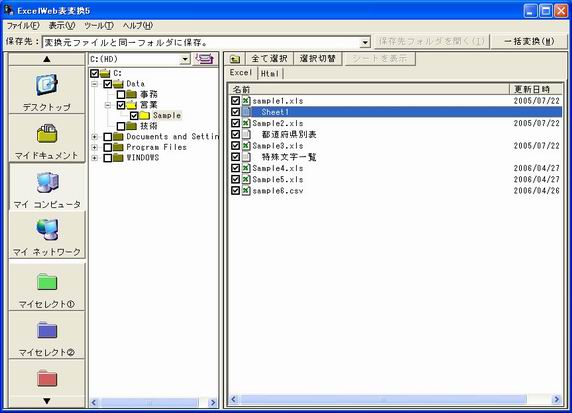Click the drive refresh icon beside C:(HD)
The image size is (572, 413).
[205, 59]
